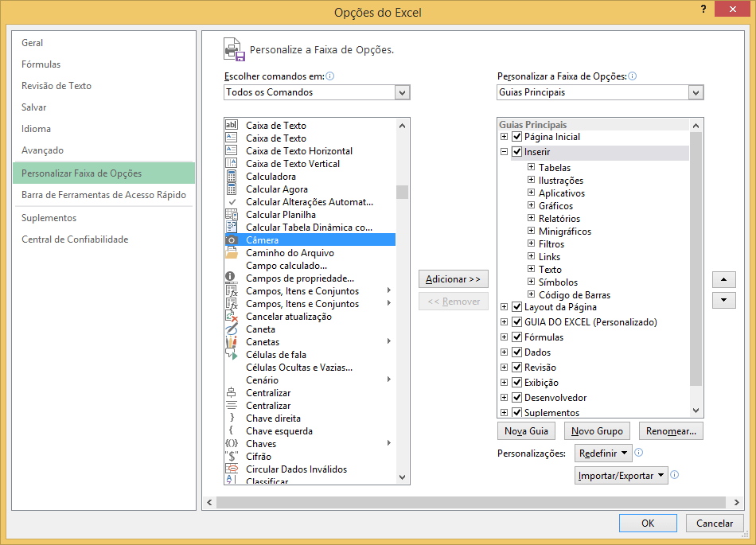Screen dimensions: 756x545
Task: Click the Caneta command icon
Action: tap(232, 329)
